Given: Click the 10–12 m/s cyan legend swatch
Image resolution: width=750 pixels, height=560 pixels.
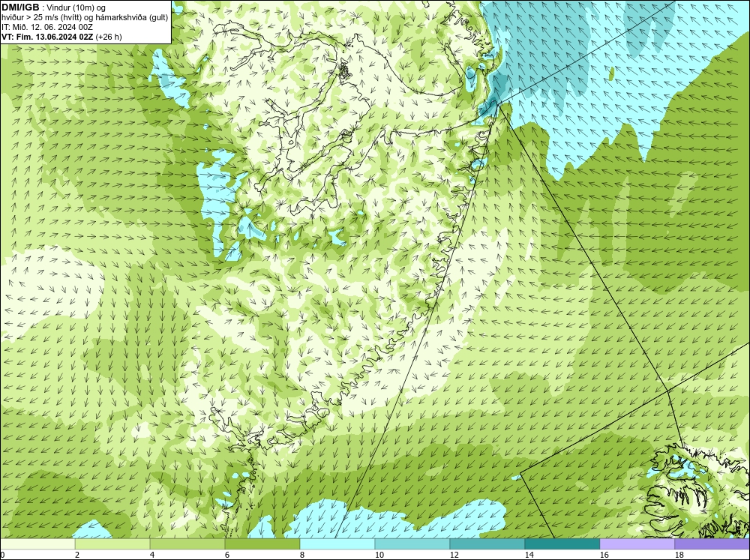Looking at the screenshot, I should [x=412, y=544].
